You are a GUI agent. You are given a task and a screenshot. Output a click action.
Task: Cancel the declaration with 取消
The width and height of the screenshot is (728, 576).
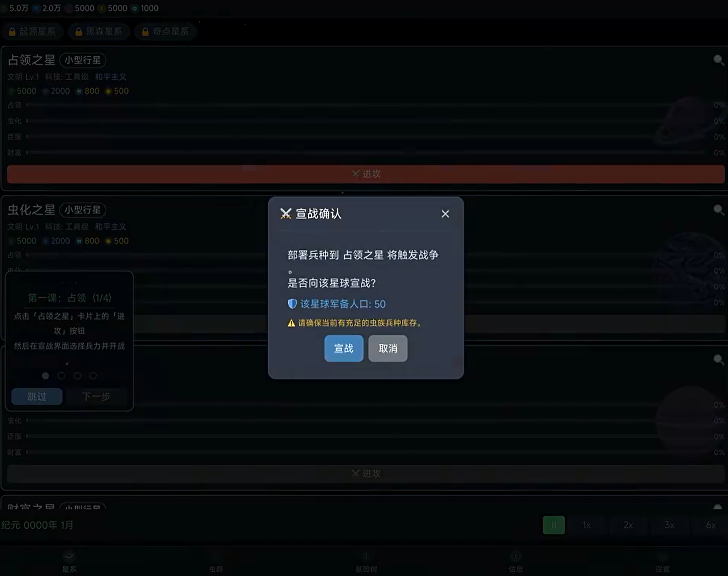coord(388,348)
